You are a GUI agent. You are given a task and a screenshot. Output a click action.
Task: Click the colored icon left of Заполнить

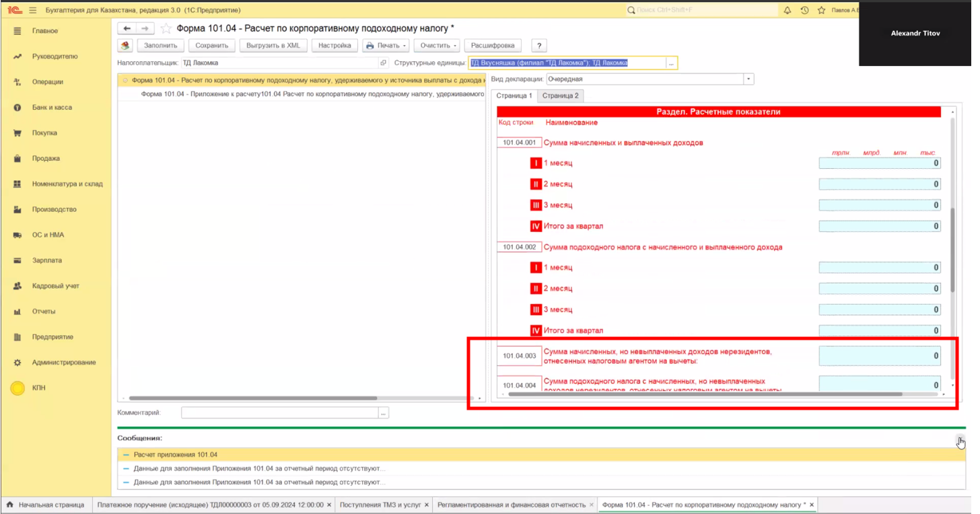coord(125,46)
